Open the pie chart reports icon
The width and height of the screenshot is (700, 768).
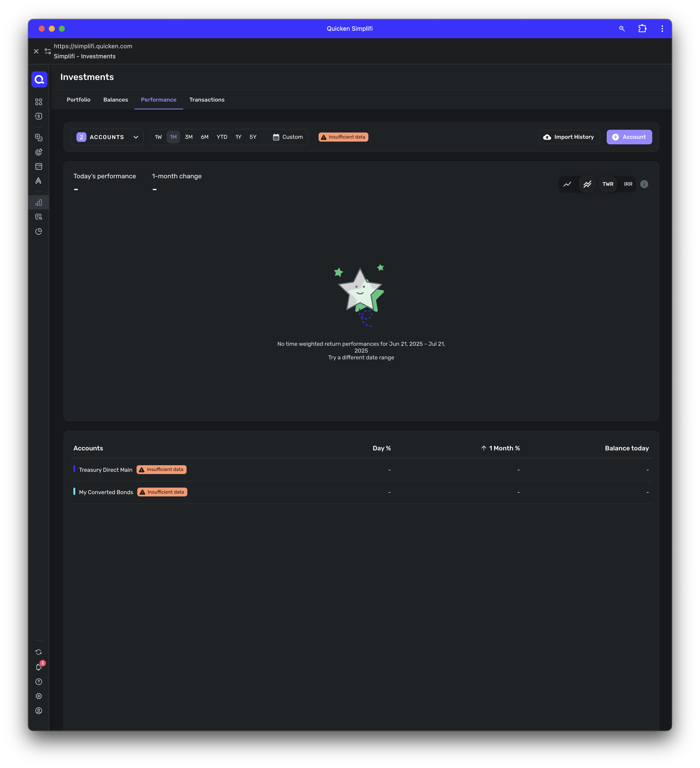pyautogui.click(x=38, y=231)
